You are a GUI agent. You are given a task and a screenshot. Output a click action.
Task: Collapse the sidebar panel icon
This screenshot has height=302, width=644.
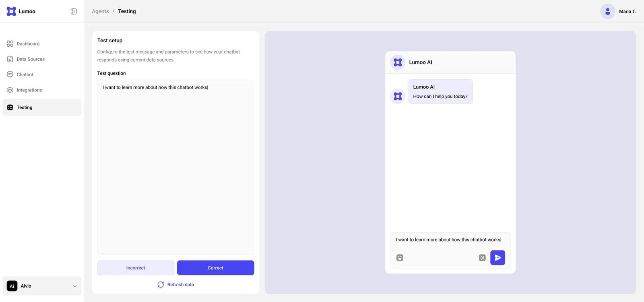pos(74,11)
